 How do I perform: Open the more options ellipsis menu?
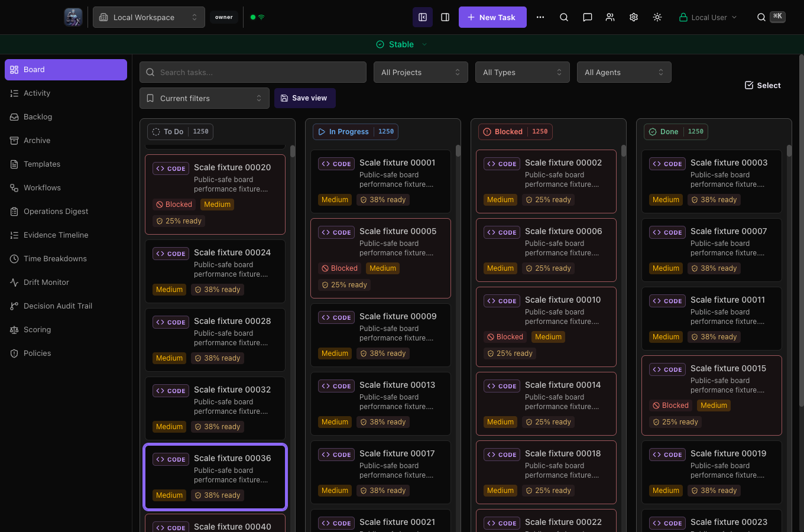coord(540,17)
